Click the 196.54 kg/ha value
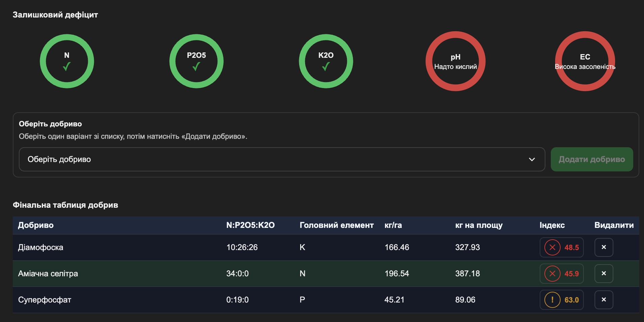Viewport: 644px width, 322px height. click(x=397, y=274)
